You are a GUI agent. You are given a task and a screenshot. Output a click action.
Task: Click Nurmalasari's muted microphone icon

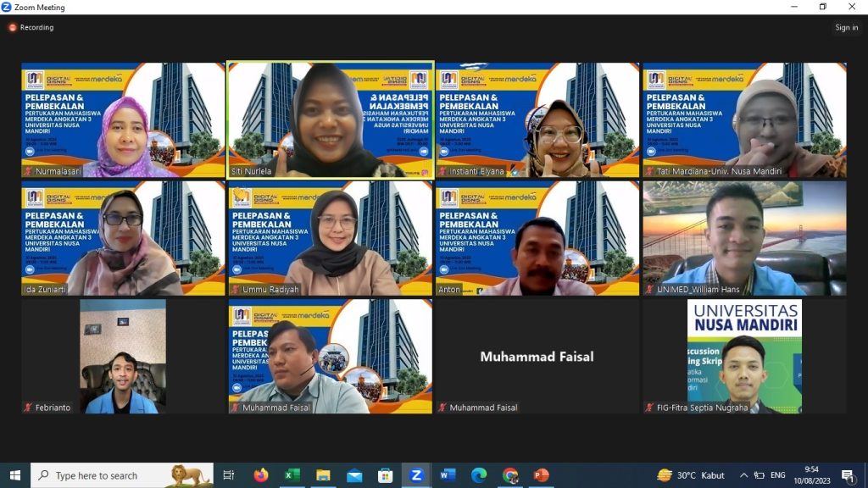[29, 171]
